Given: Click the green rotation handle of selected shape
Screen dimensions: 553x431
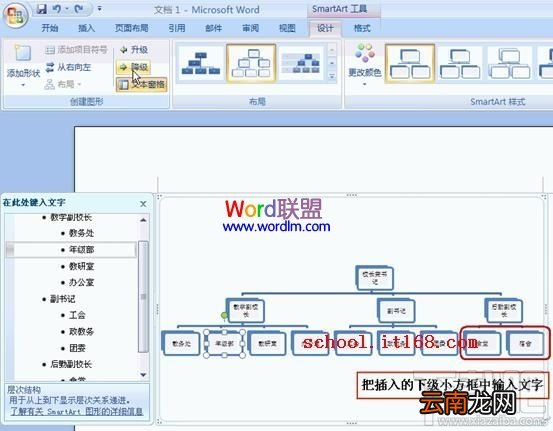Looking at the screenshot, I should 224,315.
